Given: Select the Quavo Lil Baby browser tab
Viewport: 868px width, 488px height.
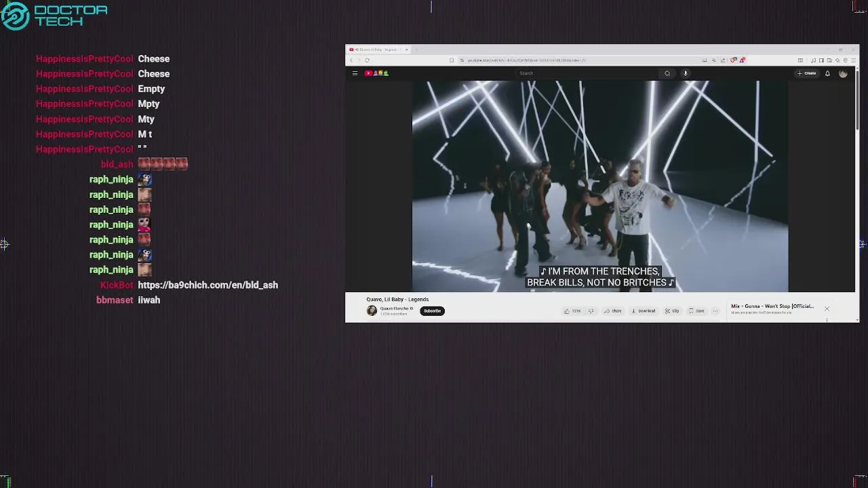Looking at the screenshot, I should (x=380, y=49).
